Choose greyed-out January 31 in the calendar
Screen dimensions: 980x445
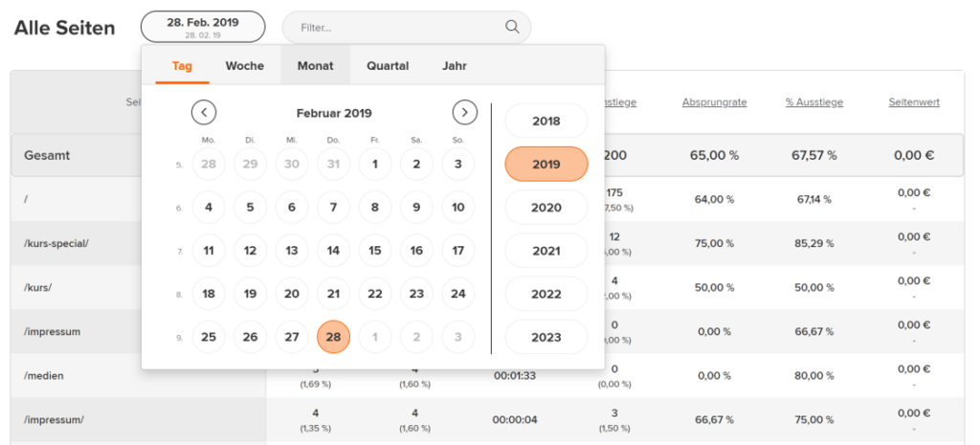point(333,165)
